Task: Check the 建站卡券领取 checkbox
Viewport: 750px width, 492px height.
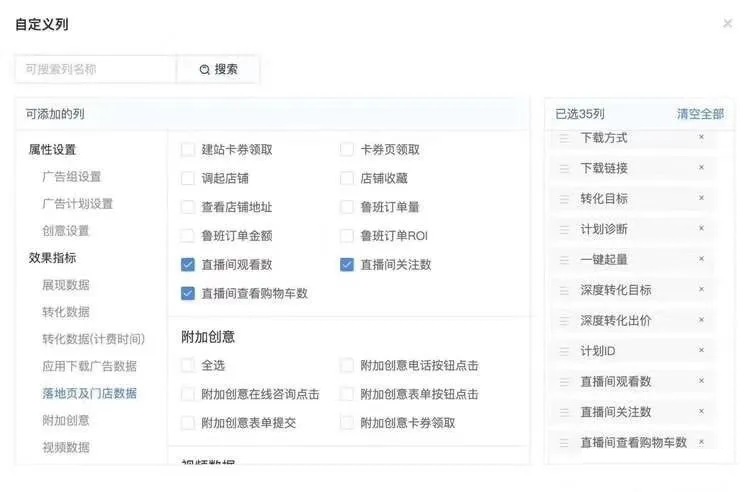Action: coord(188,150)
